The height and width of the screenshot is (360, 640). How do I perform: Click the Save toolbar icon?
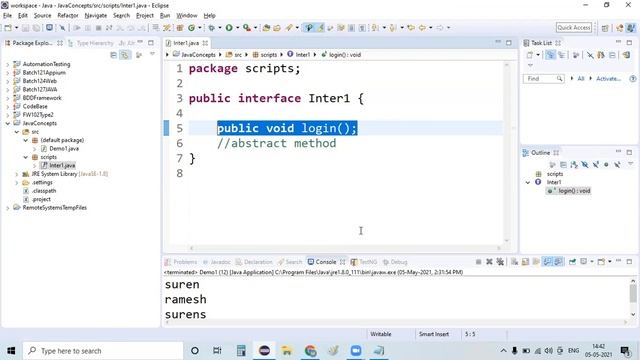click(25, 28)
